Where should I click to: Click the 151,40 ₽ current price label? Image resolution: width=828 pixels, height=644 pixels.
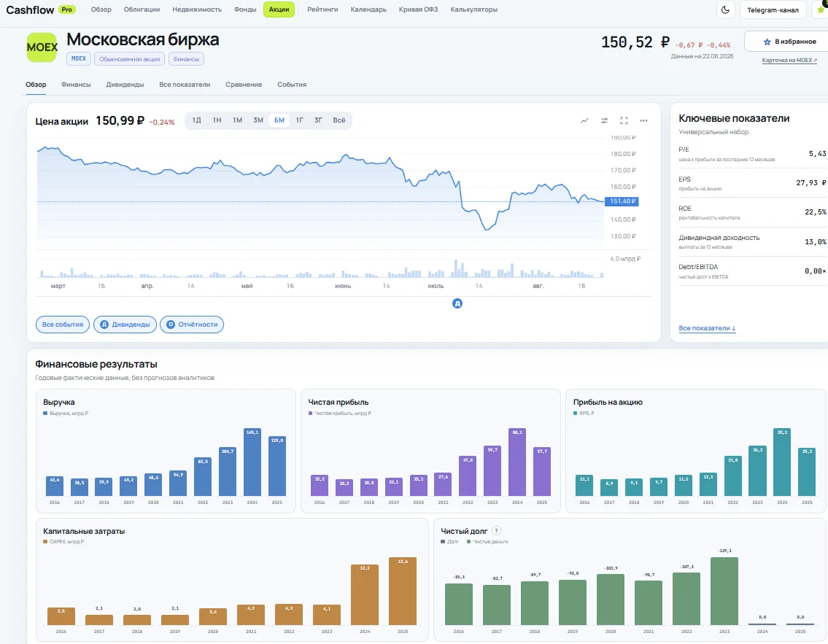pos(622,201)
